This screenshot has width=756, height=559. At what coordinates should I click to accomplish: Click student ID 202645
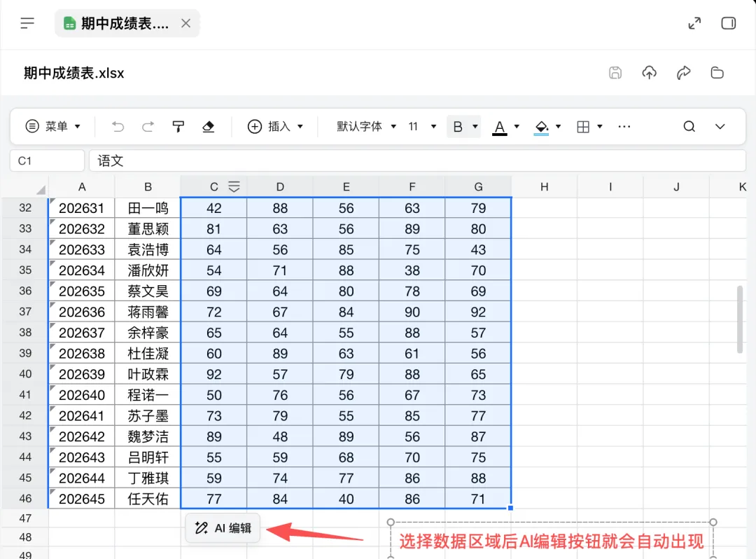(x=82, y=498)
